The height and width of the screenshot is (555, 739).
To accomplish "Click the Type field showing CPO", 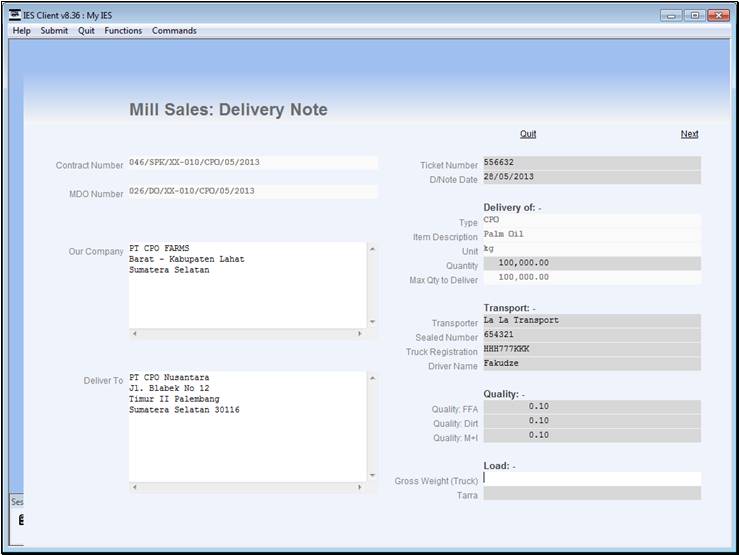I will (592, 220).
